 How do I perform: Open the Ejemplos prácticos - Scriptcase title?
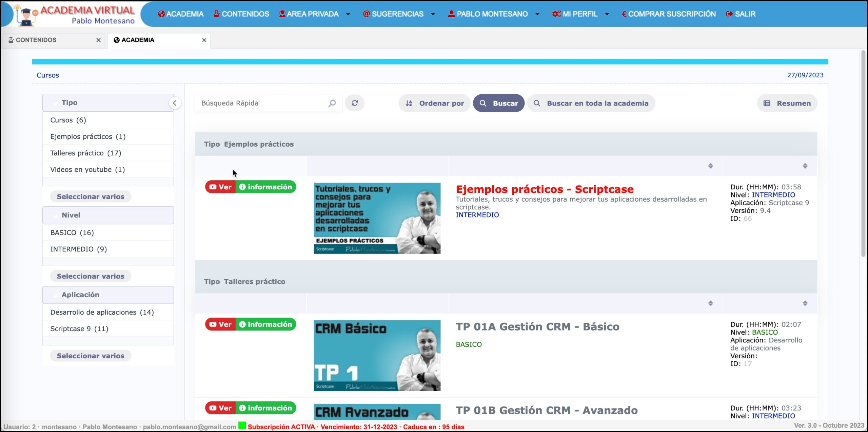(545, 189)
